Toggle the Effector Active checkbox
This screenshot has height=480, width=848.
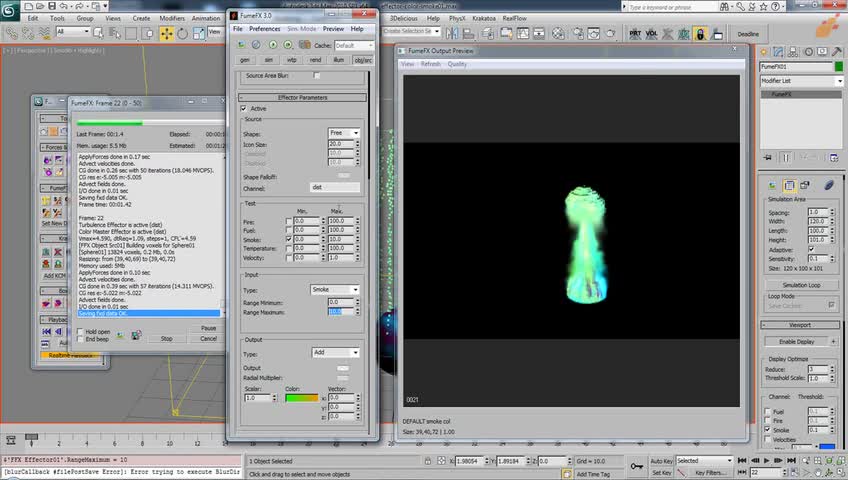click(x=244, y=109)
